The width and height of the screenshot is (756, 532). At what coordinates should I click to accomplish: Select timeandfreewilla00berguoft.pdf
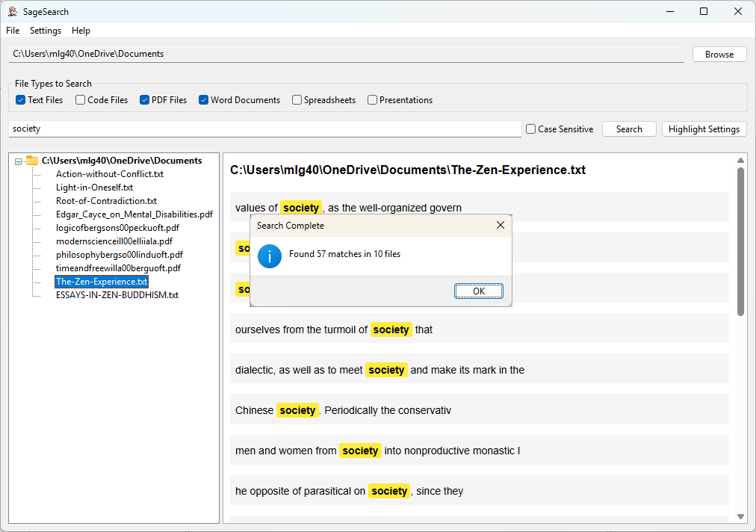118,268
